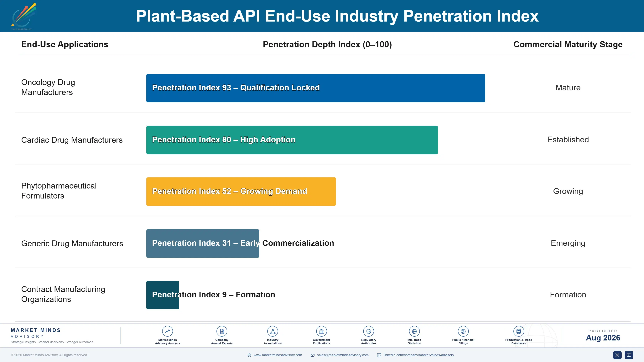Select the Industry Associations network icon

pos(273,331)
